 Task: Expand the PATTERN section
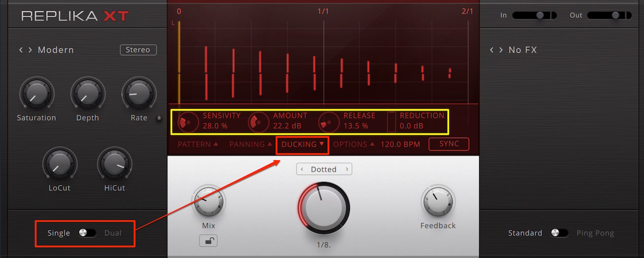coord(198,144)
